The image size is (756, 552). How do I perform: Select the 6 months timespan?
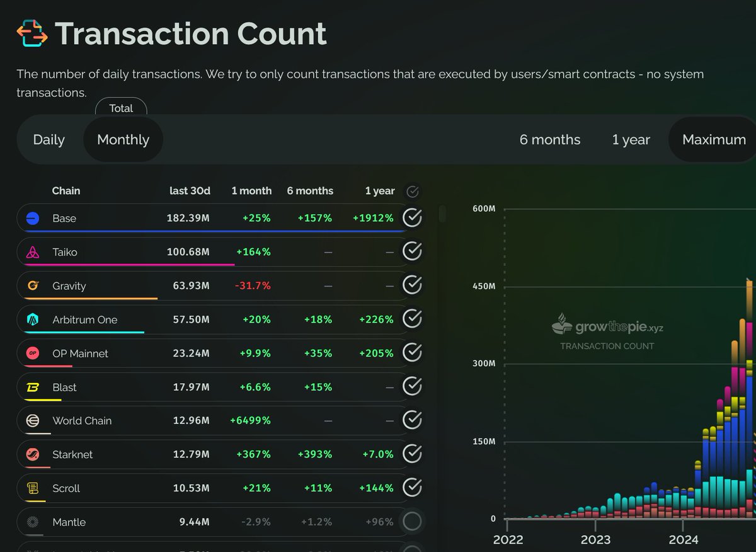[x=550, y=140]
